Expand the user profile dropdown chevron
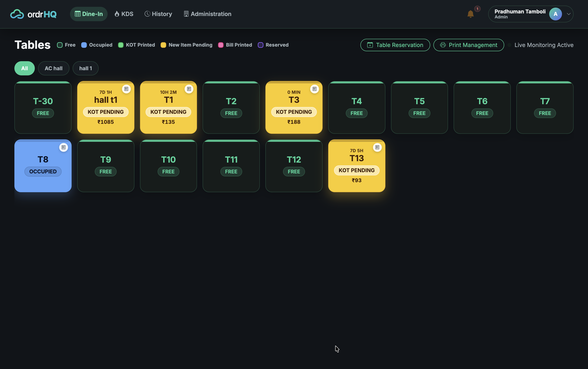 [568, 14]
